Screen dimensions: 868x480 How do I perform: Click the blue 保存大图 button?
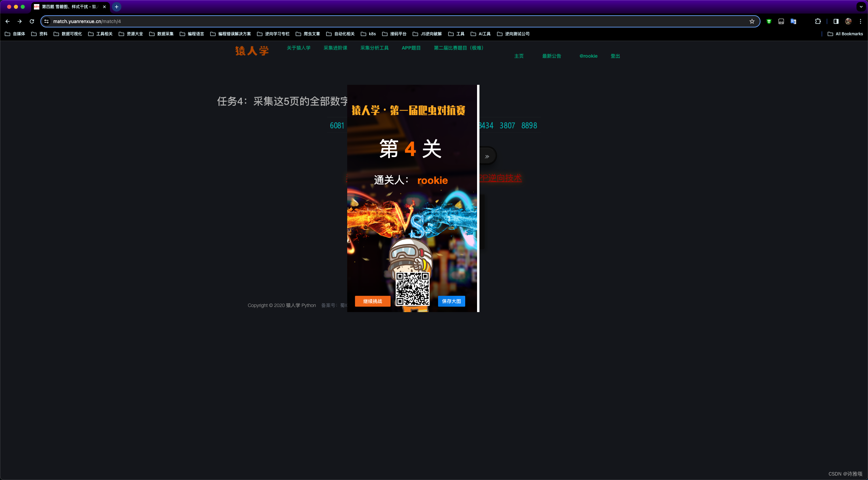pyautogui.click(x=452, y=301)
